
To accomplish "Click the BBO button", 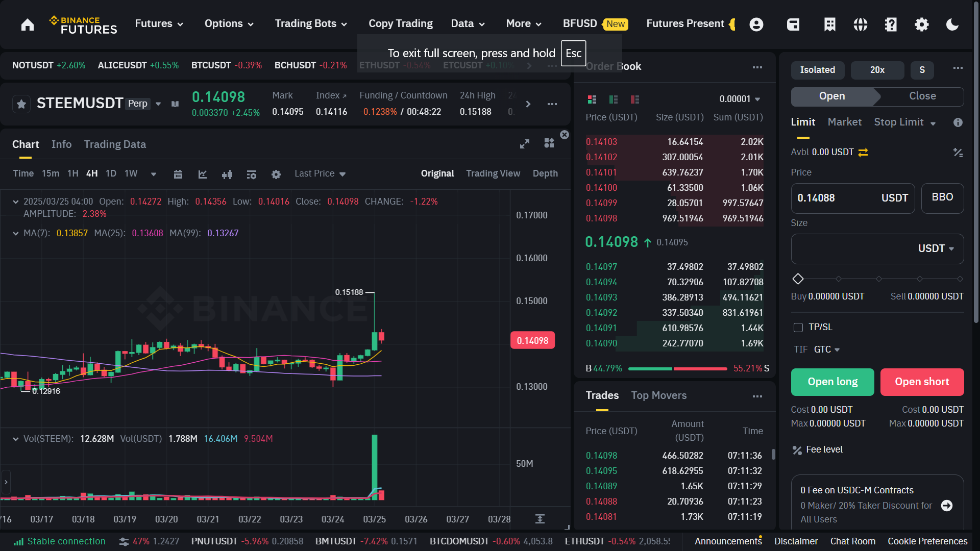I will [942, 198].
